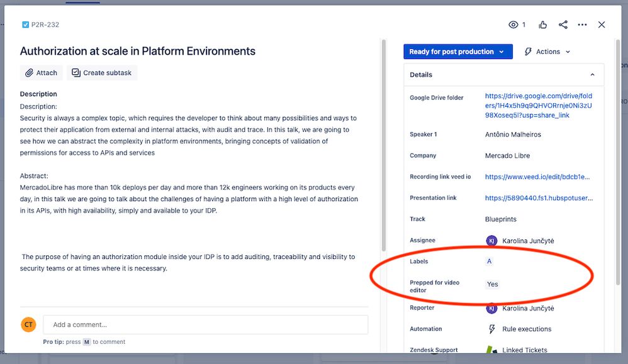This screenshot has width=628, height=364.
Task: Click the Create subtask button
Action: click(x=102, y=73)
